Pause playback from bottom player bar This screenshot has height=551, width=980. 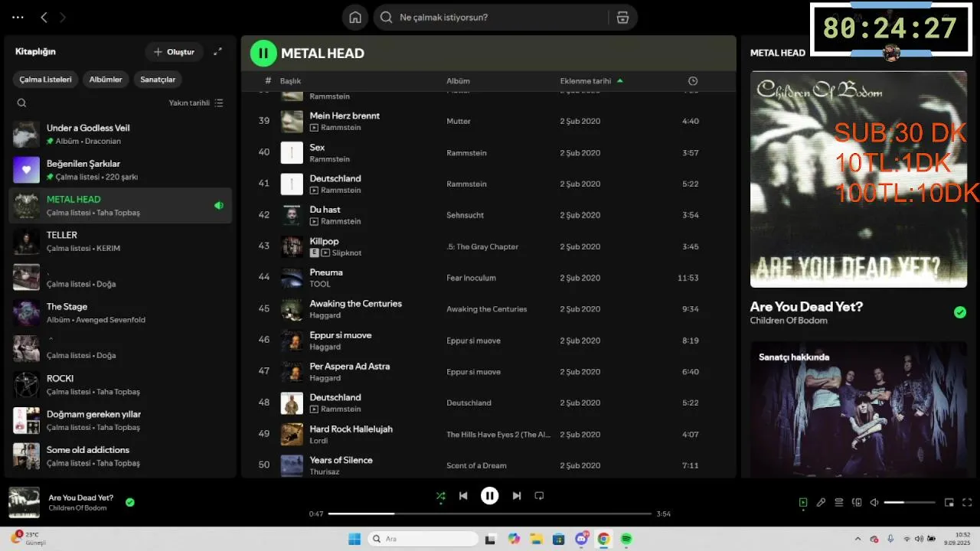pos(490,496)
